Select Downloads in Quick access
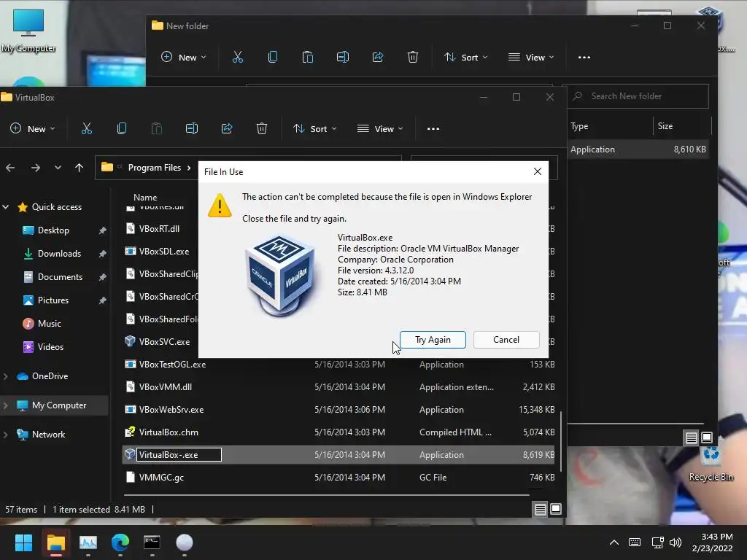Screen dimensions: 747x560 pyautogui.click(x=59, y=253)
